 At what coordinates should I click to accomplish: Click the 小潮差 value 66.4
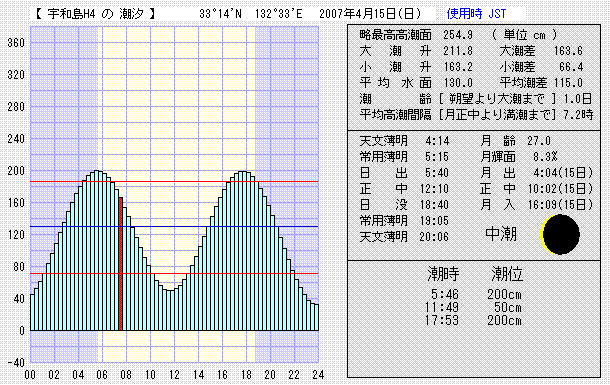pyautogui.click(x=571, y=67)
